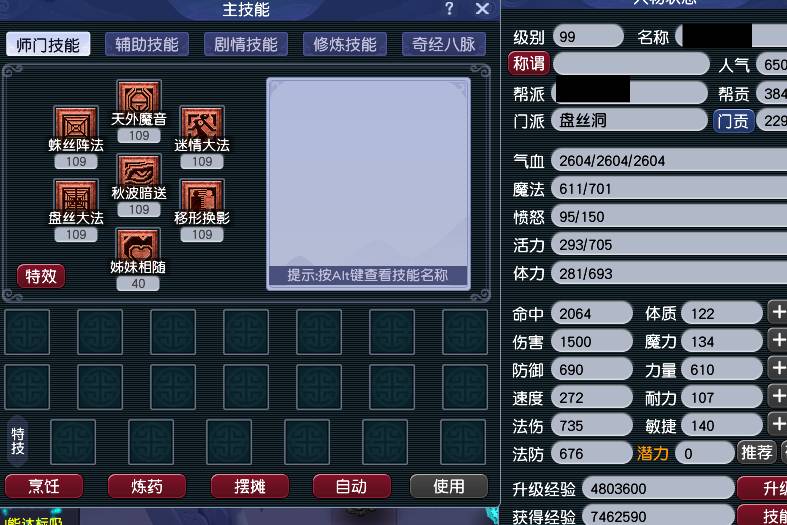Click the 法伤 value 735
This screenshot has height=525, width=787.
tap(592, 426)
